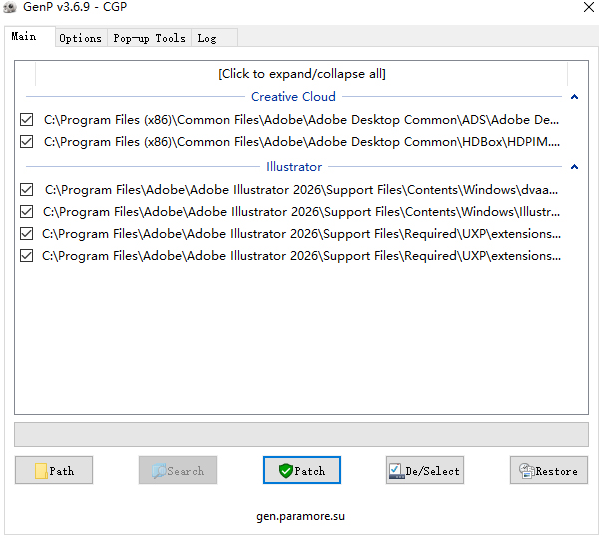
Task: Click to expand/collapse all header
Action: [x=302, y=73]
